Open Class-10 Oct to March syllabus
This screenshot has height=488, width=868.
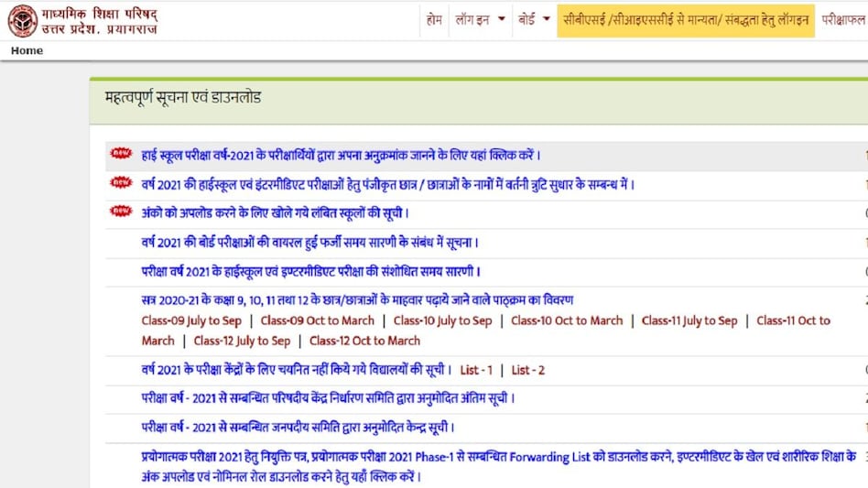click(567, 320)
